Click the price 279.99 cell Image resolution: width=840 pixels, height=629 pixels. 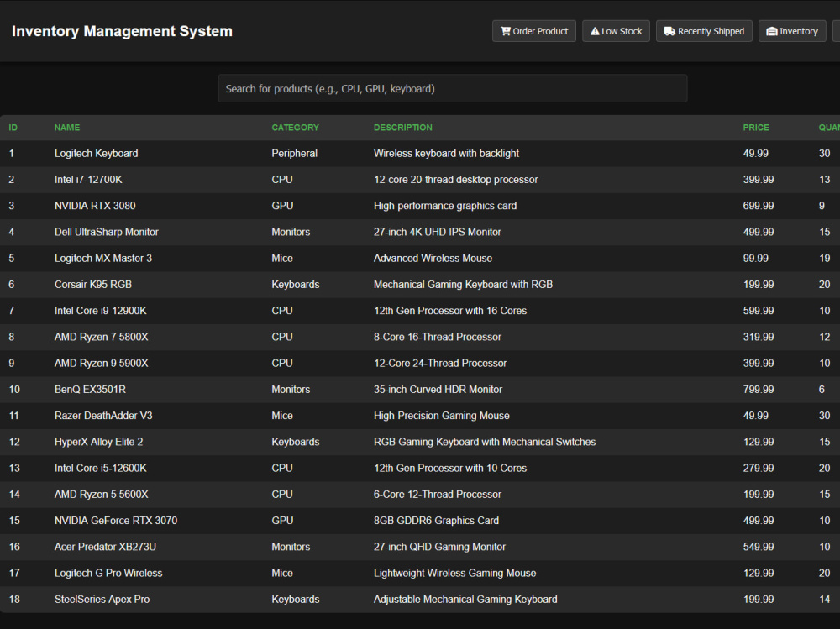pos(758,469)
